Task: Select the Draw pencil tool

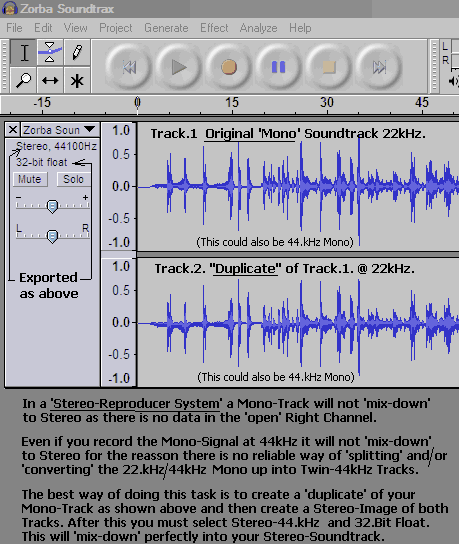Action: [77, 53]
